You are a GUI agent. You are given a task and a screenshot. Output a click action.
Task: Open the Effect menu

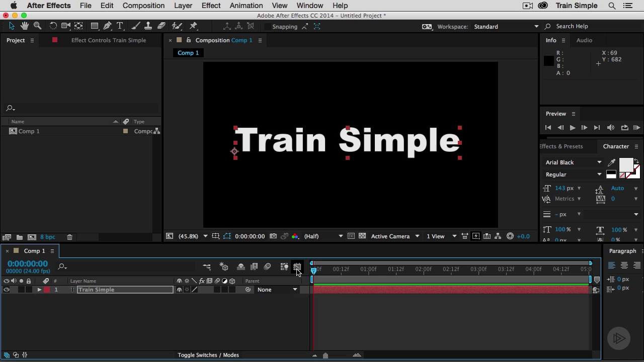coord(211,6)
